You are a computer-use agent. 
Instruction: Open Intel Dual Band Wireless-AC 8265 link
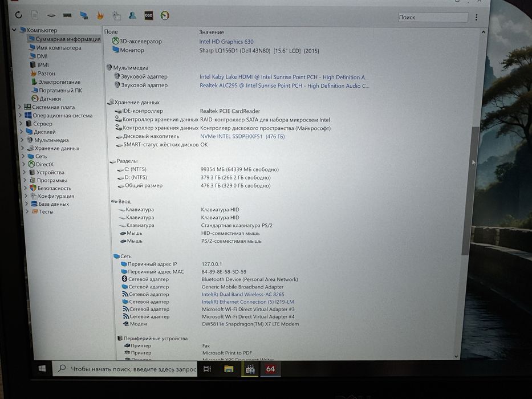[x=243, y=295]
